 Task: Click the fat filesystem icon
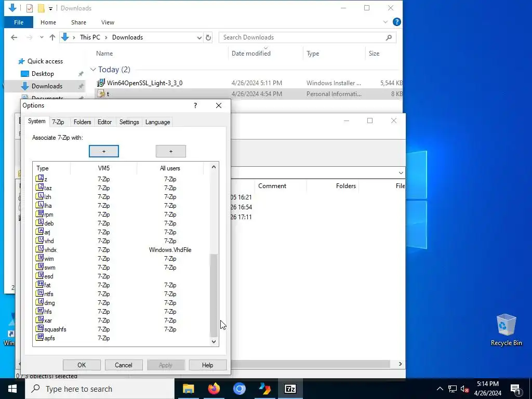pyautogui.click(x=39, y=284)
